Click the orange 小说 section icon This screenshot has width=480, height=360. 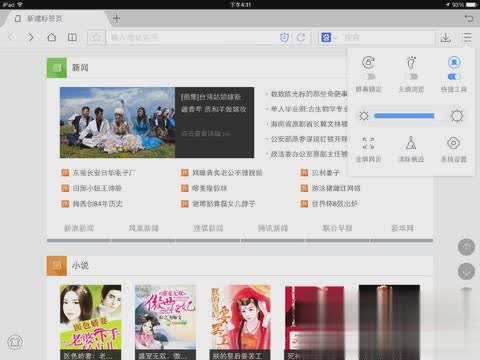[x=57, y=266]
